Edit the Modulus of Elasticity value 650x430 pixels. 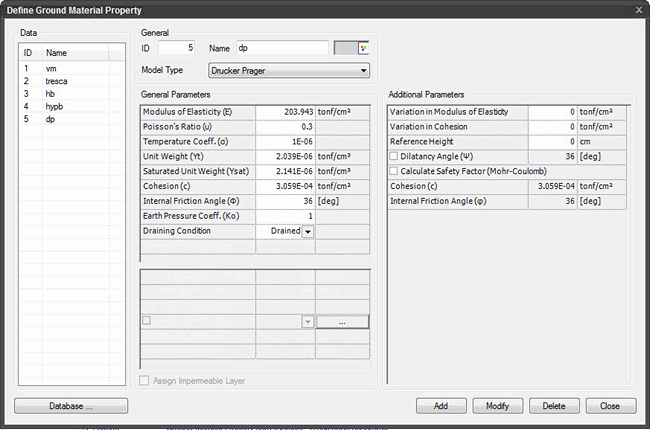pyautogui.click(x=285, y=112)
